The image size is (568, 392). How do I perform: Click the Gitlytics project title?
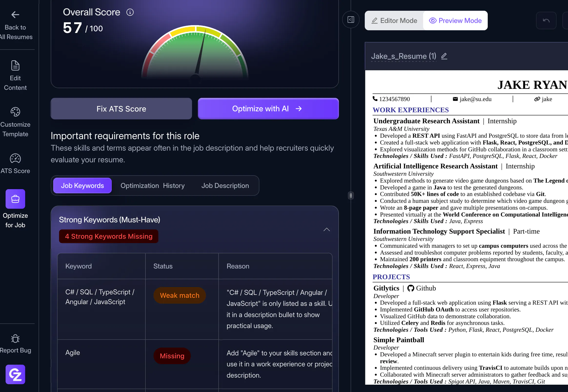click(x=386, y=288)
